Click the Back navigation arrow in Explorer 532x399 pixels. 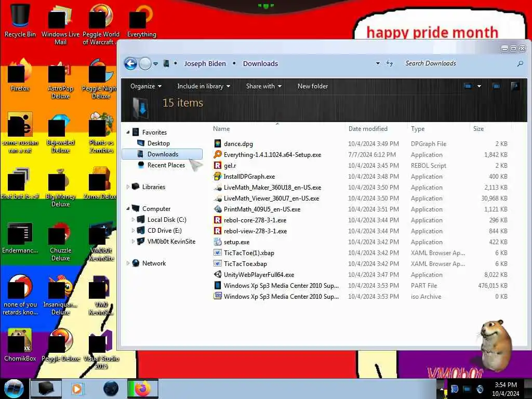(x=130, y=63)
